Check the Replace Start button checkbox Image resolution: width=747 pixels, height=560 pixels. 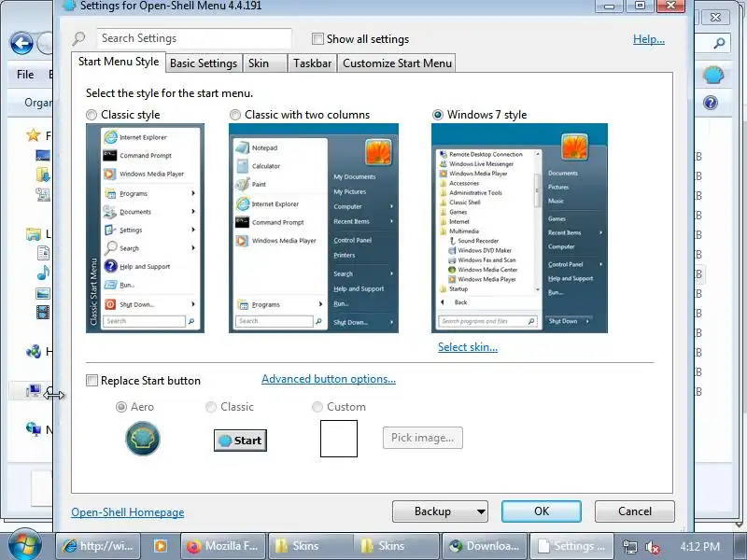pyautogui.click(x=92, y=381)
